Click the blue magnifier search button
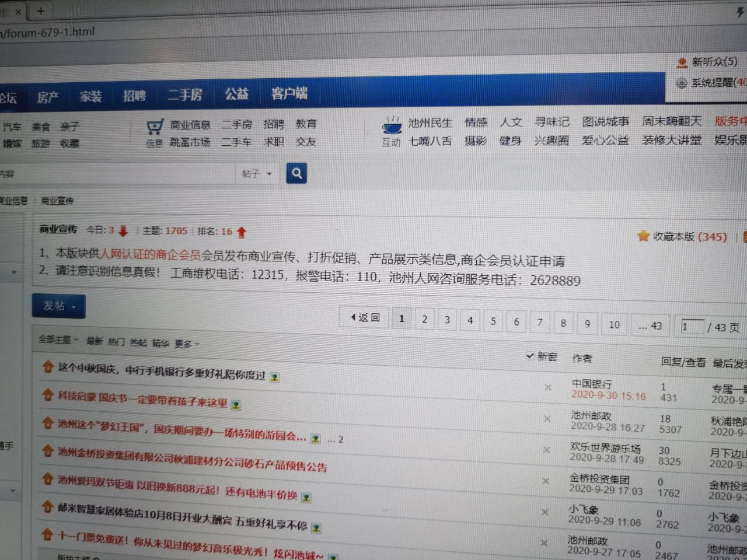Viewport: 747px width, 560px height. tap(296, 173)
